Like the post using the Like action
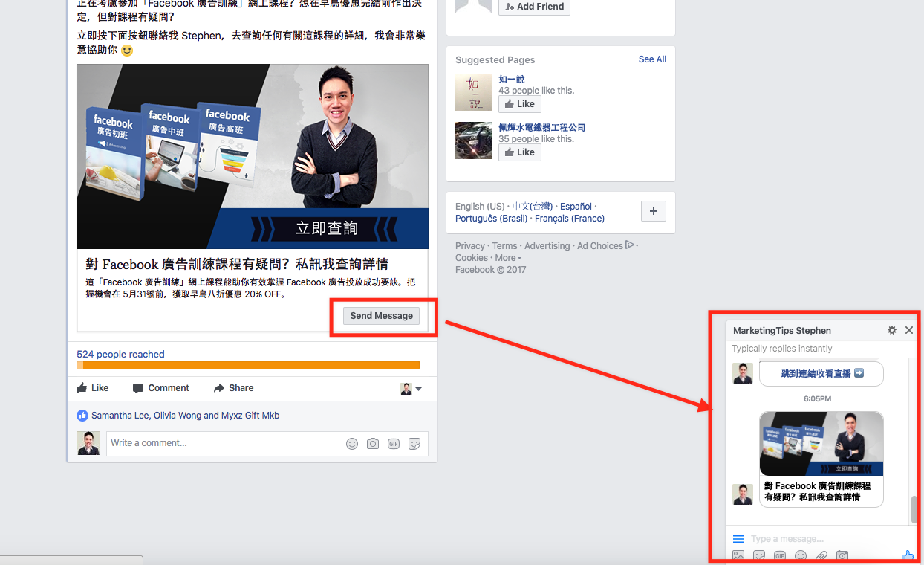Viewport: 924px width, 565px height. tap(93, 388)
